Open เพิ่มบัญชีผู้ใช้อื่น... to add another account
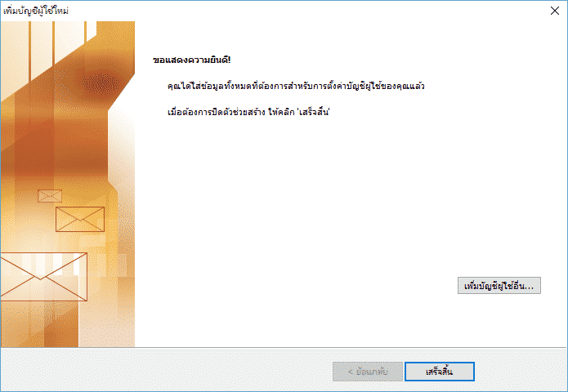 tap(499, 286)
